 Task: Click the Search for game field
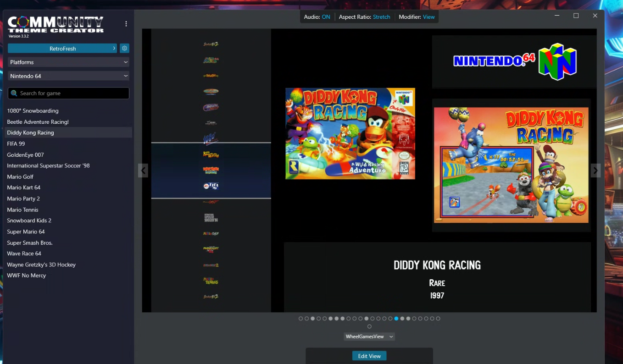(x=68, y=93)
